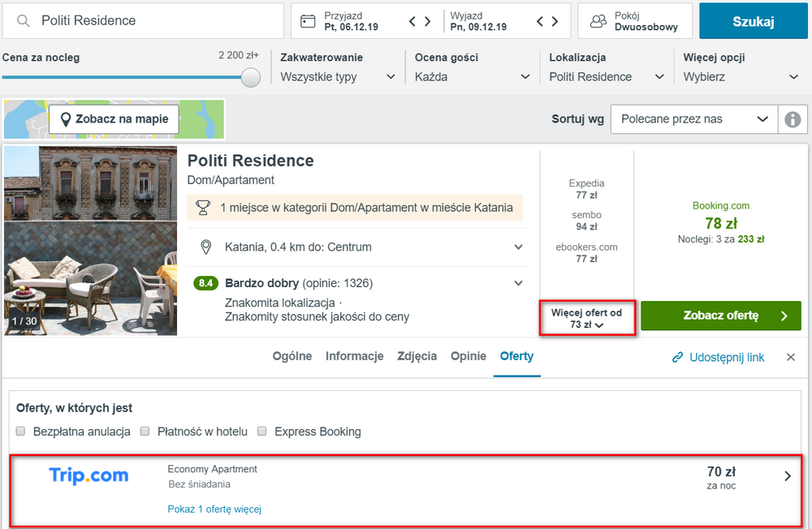Check the Express Booking filter
The image size is (812, 529).
(x=262, y=431)
